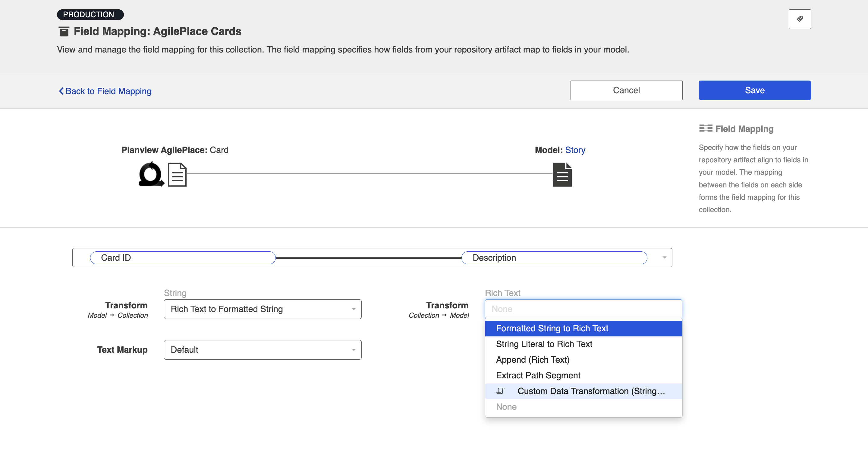Open the Rich Text to Formatted String dropdown
Screen dimensions: 868x455
(263, 309)
